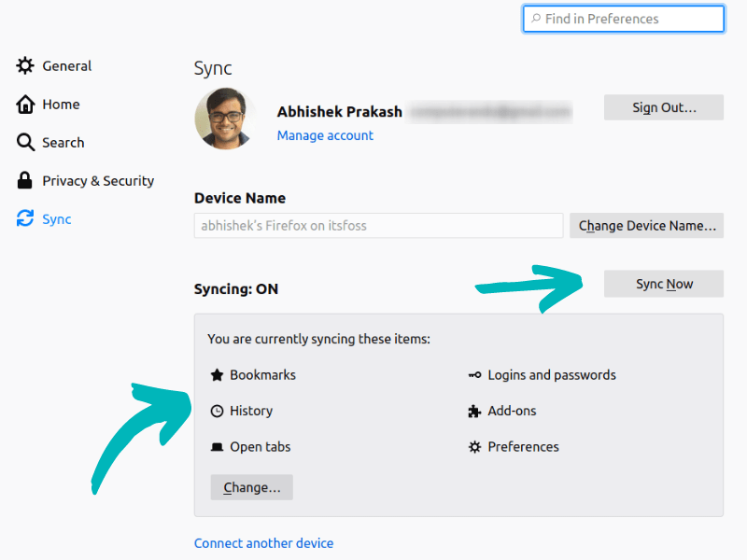This screenshot has width=747, height=560.
Task: Click the Search magnifier icon in sidebar
Action: coord(25,143)
